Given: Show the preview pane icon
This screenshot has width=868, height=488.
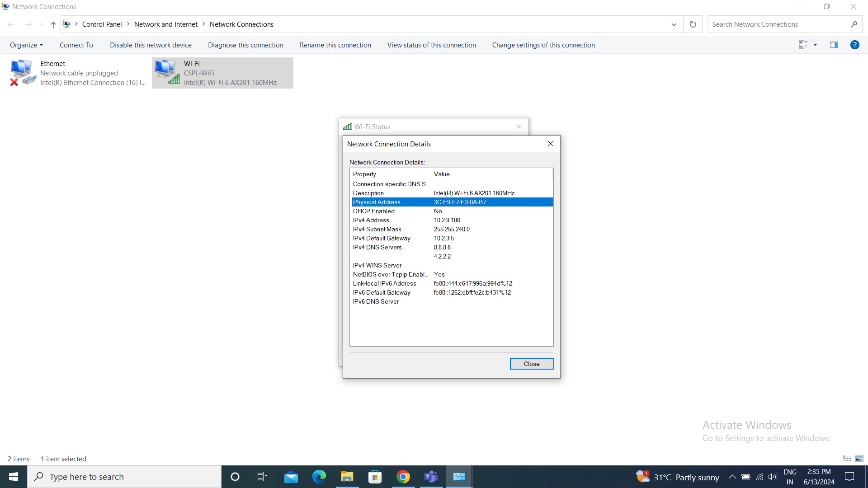Looking at the screenshot, I should tap(834, 45).
